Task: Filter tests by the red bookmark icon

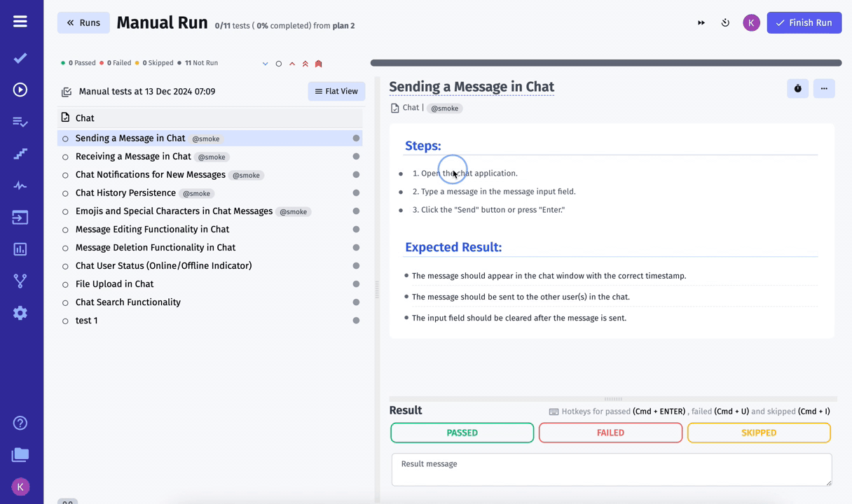Action: coord(319,64)
